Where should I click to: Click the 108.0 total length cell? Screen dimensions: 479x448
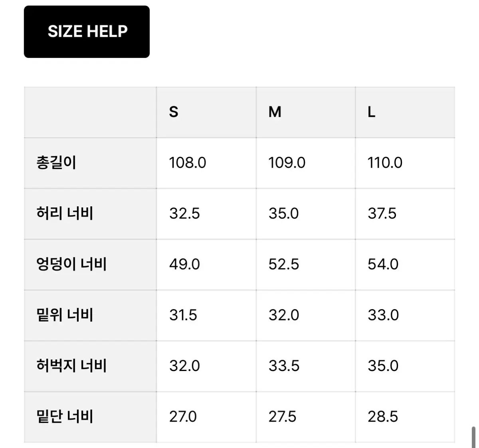(x=188, y=163)
